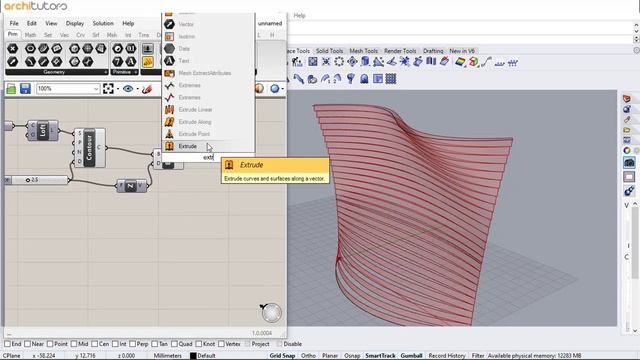The height and width of the screenshot is (360, 640).
Task: Toggle the eye preview icon in canvas toolbar
Action: point(128,89)
